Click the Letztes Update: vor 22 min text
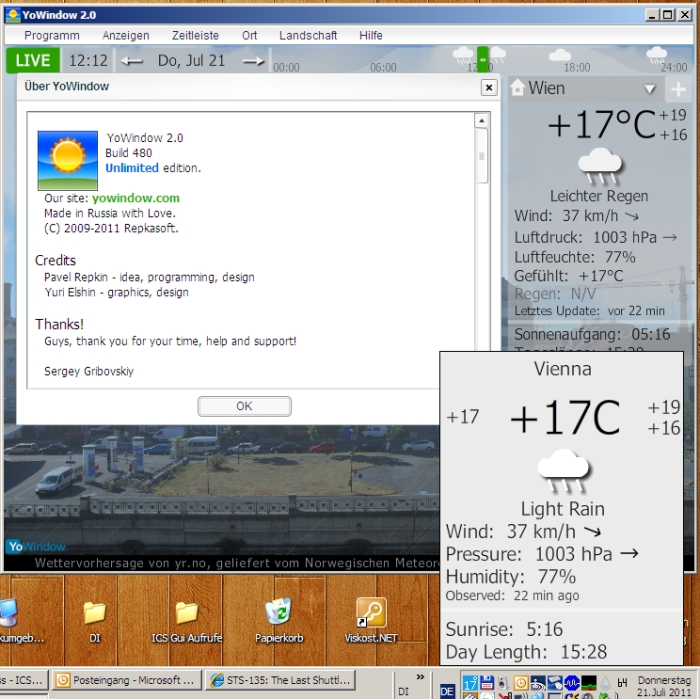This screenshot has width=700, height=699. (x=589, y=311)
